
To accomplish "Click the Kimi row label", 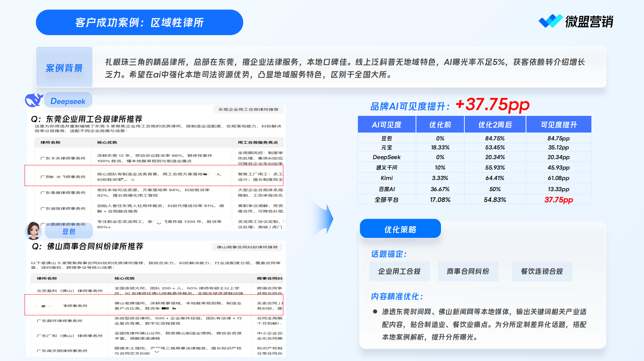I will (x=386, y=178).
